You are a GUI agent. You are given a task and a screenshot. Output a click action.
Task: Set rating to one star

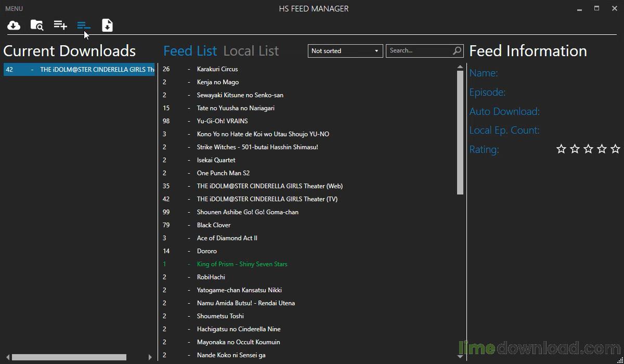(x=561, y=149)
